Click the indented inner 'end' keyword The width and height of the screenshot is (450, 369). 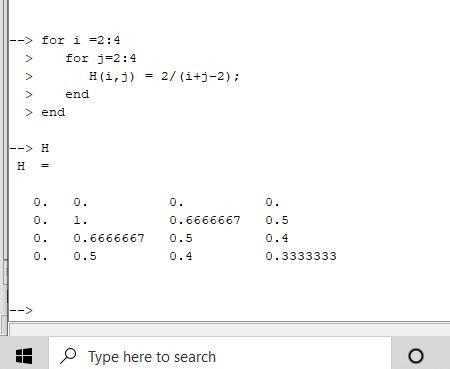[77, 94]
